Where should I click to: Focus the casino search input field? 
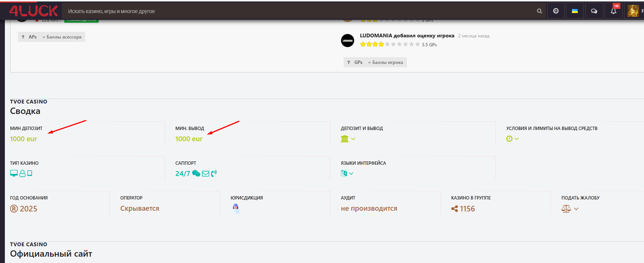pyautogui.click(x=299, y=11)
